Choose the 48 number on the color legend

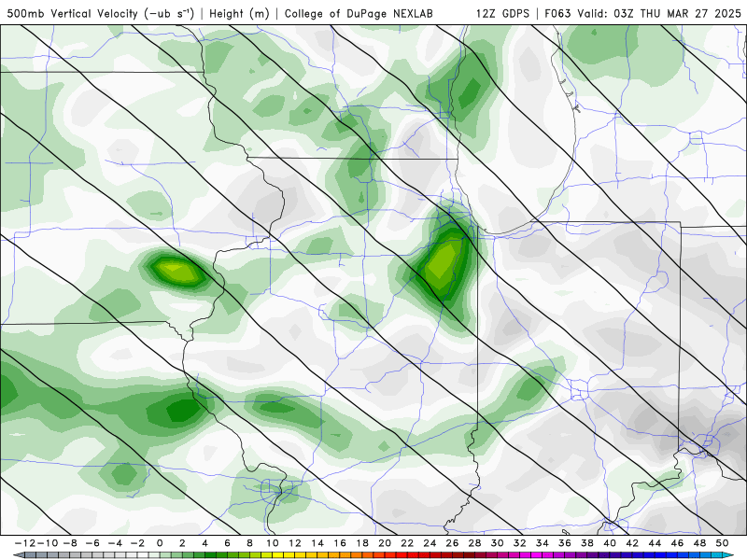click(x=699, y=543)
